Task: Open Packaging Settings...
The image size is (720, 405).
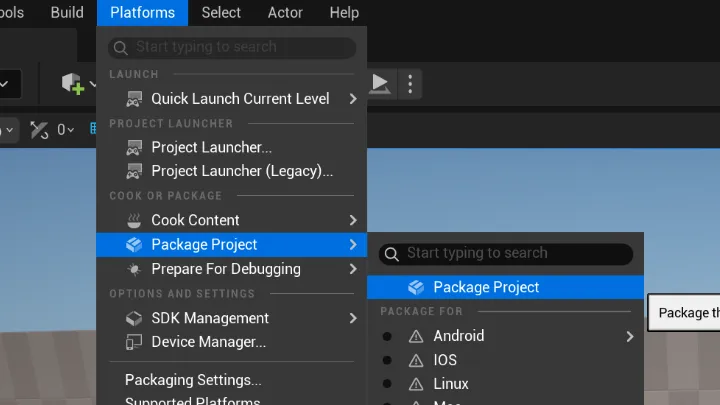Action: click(x=193, y=380)
